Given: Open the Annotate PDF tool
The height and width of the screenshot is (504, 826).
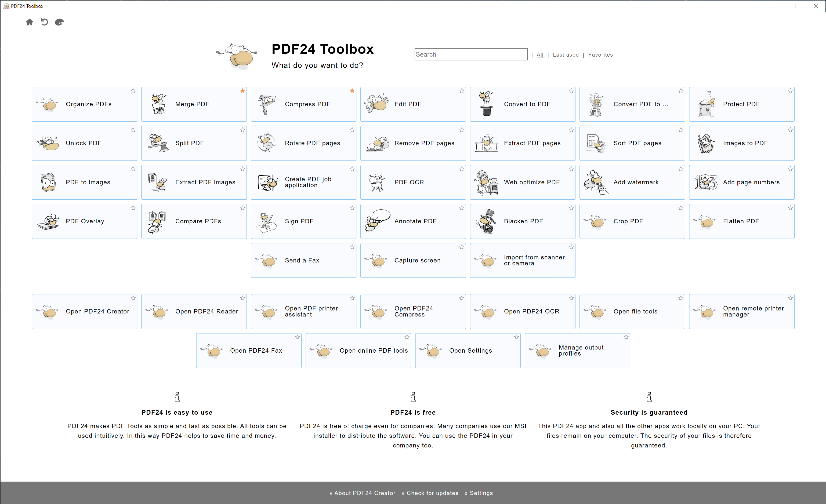Looking at the screenshot, I should point(413,221).
